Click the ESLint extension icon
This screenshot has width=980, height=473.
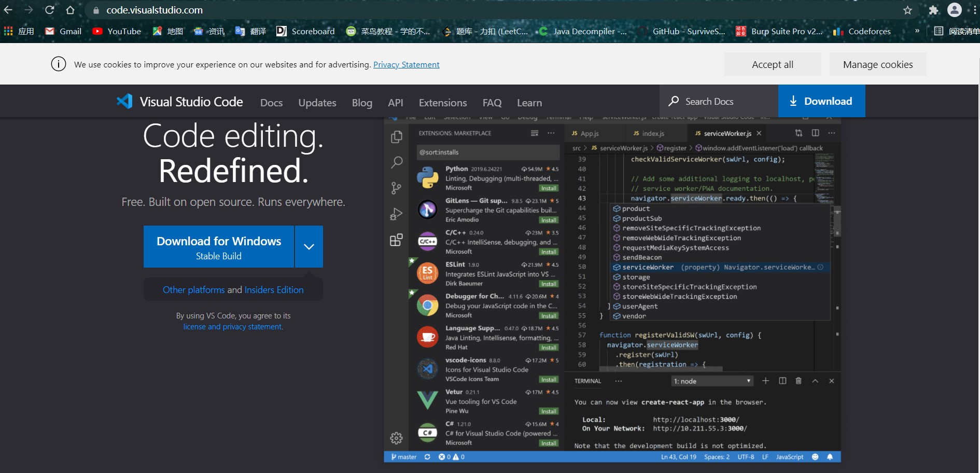click(428, 273)
